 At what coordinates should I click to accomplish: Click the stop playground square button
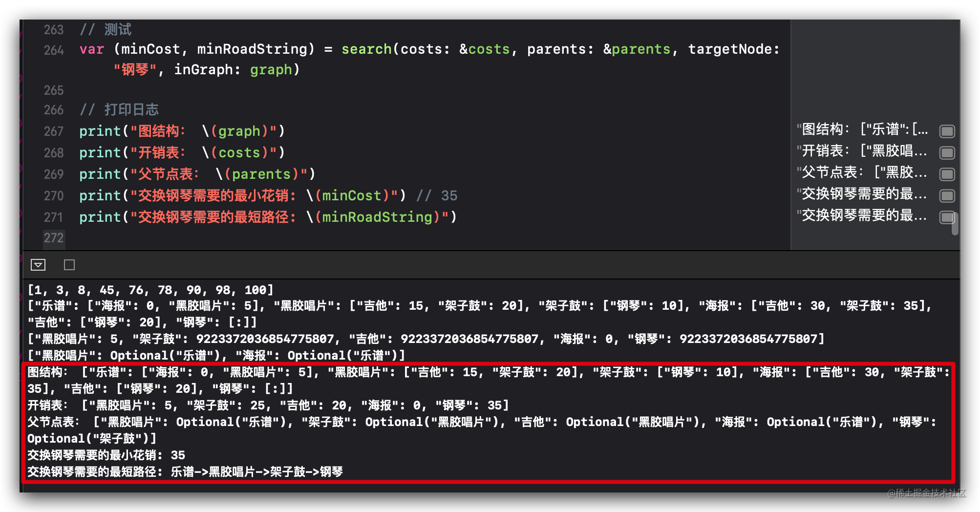click(x=69, y=265)
